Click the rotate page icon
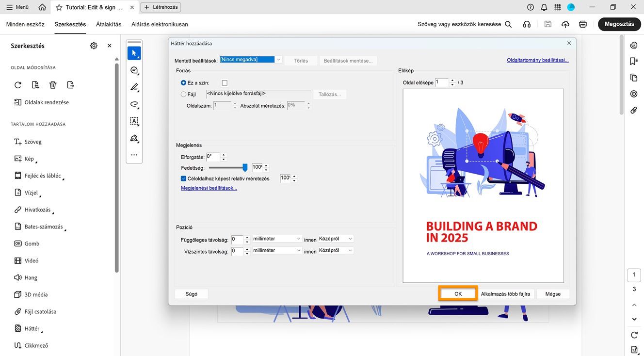644x356 pixels. pos(18,85)
